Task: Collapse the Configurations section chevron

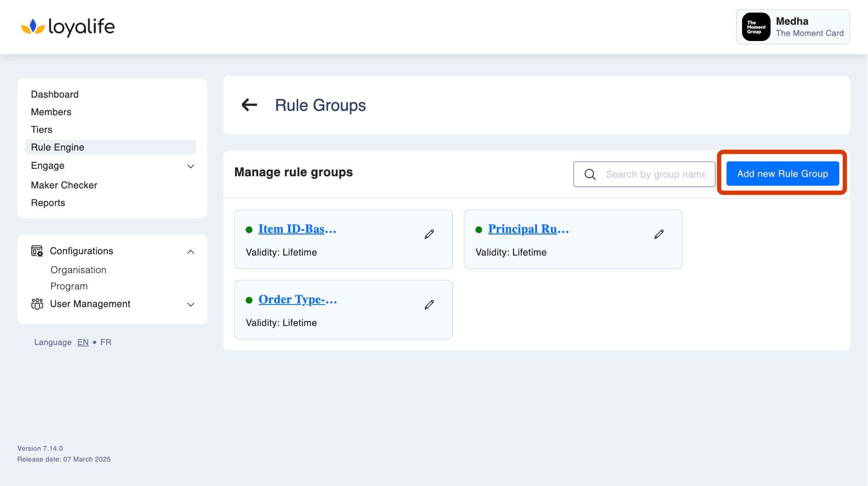Action: point(191,252)
